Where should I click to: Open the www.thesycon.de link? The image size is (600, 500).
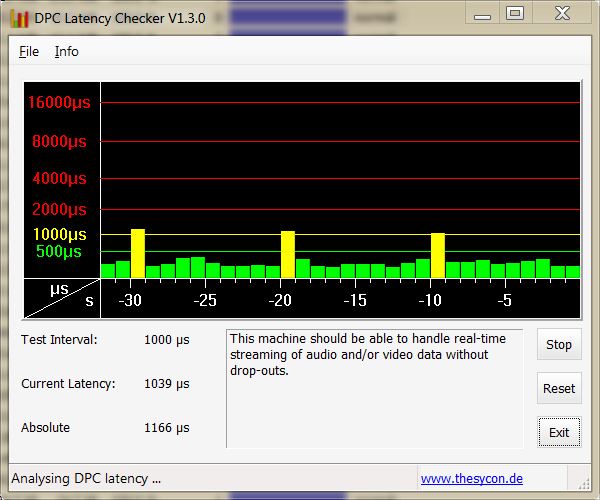coord(472,479)
